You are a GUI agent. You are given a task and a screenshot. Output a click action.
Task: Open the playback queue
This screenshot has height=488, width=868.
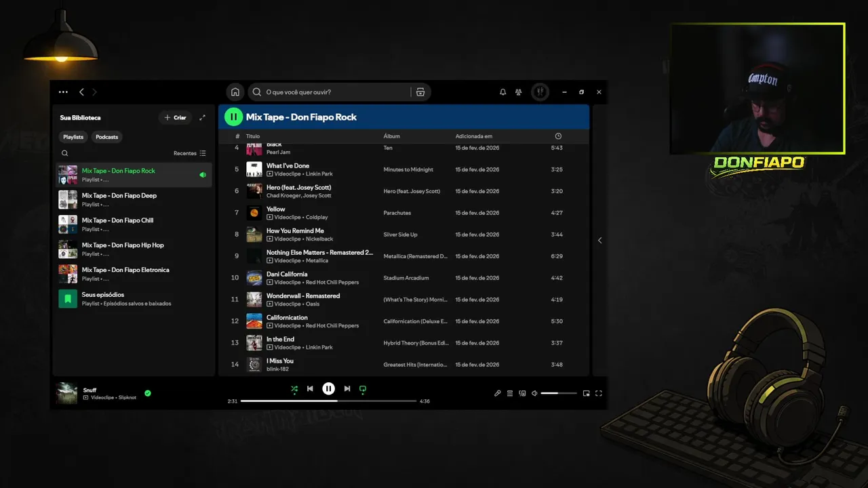(x=510, y=393)
